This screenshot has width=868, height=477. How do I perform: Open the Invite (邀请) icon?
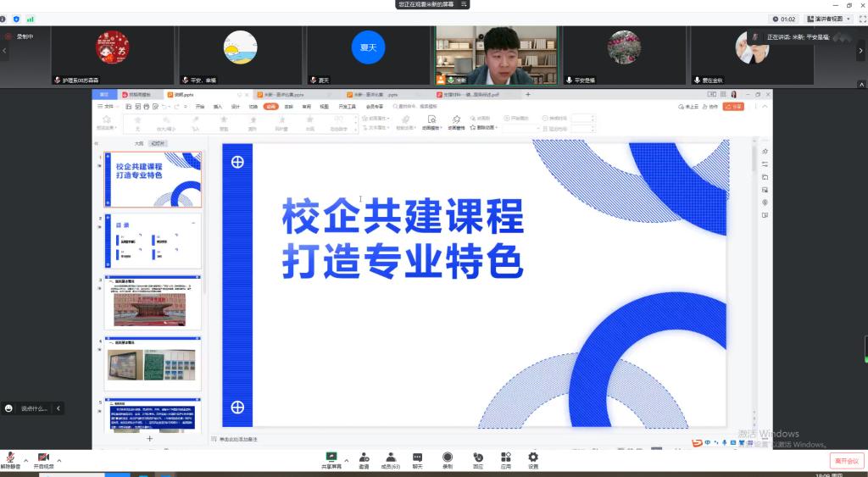[364, 458]
